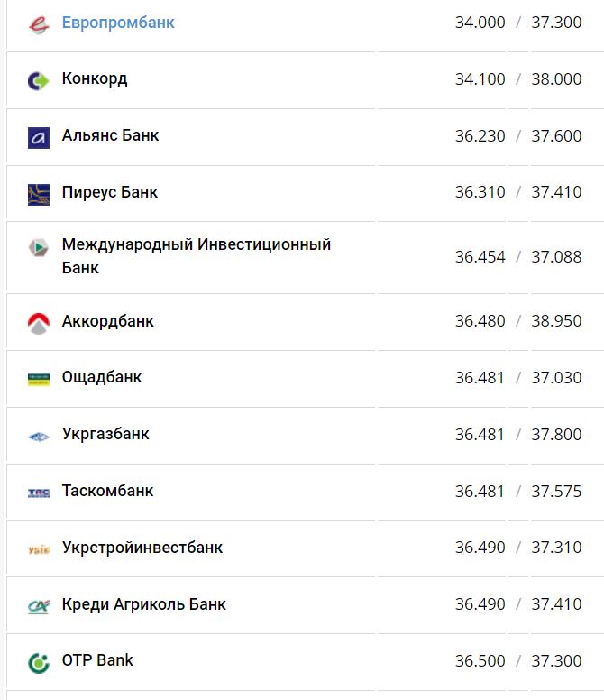The height and width of the screenshot is (700, 604).
Task: Click the Аккордбанк red logo icon
Action: pos(38,323)
